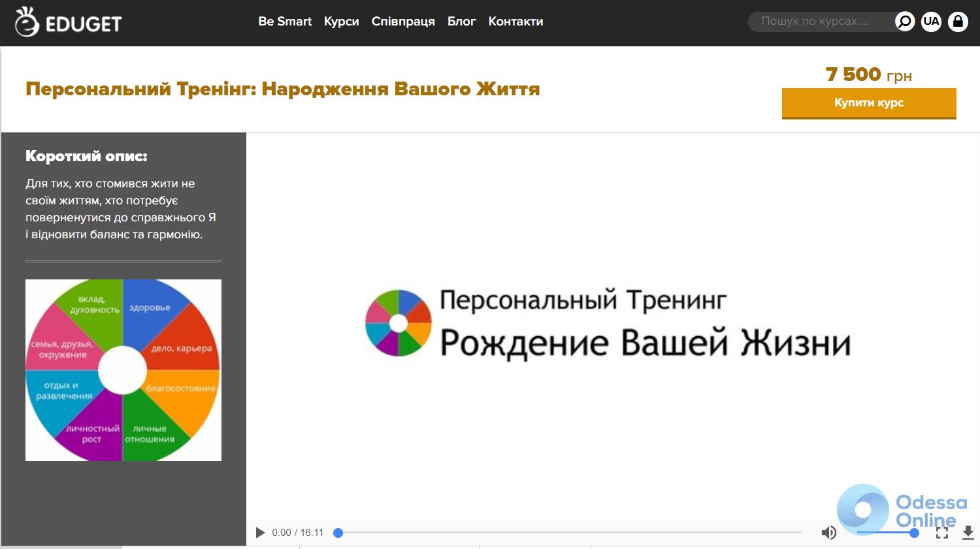Focus the course search field
This screenshot has height=549, width=980.
coord(819,22)
